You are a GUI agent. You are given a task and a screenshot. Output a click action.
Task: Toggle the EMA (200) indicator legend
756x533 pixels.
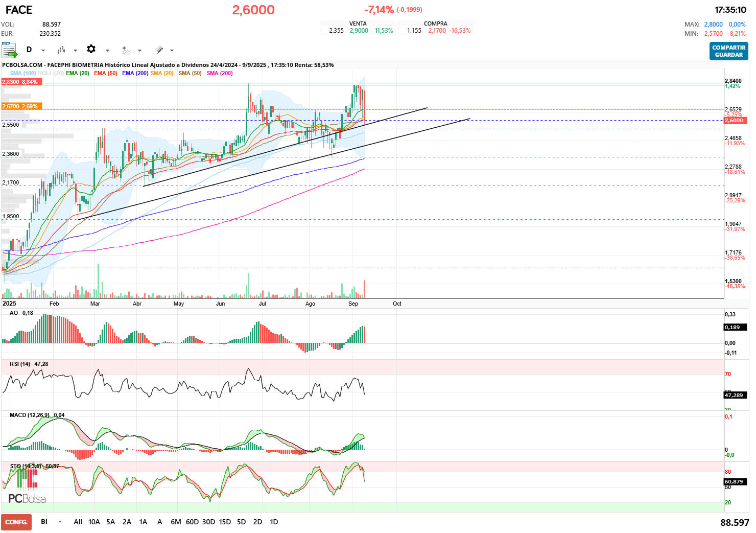coord(135,73)
